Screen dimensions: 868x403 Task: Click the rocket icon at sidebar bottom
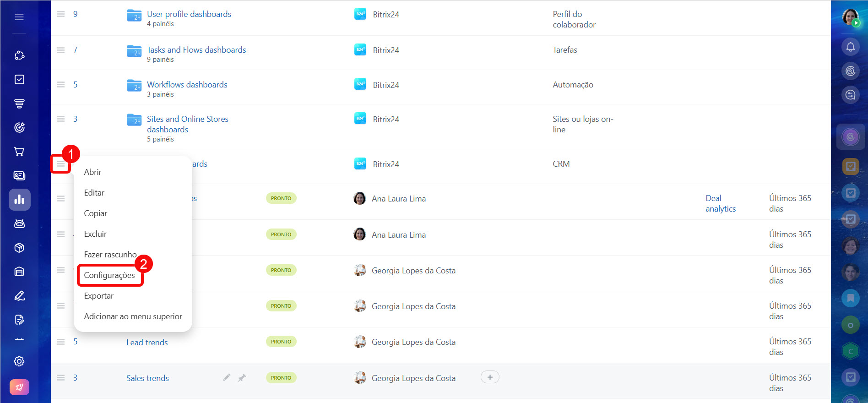tap(19, 387)
